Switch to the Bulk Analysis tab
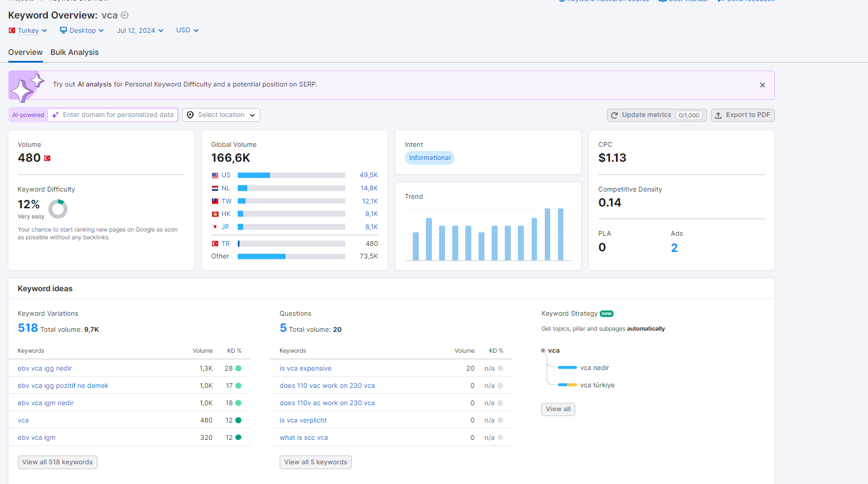This screenshot has height=484, width=868. pos(75,53)
